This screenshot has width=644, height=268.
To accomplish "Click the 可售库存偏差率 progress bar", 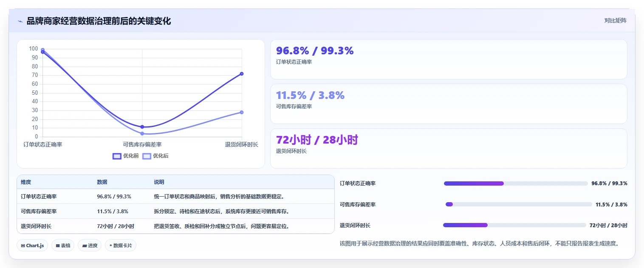I will [519, 204].
